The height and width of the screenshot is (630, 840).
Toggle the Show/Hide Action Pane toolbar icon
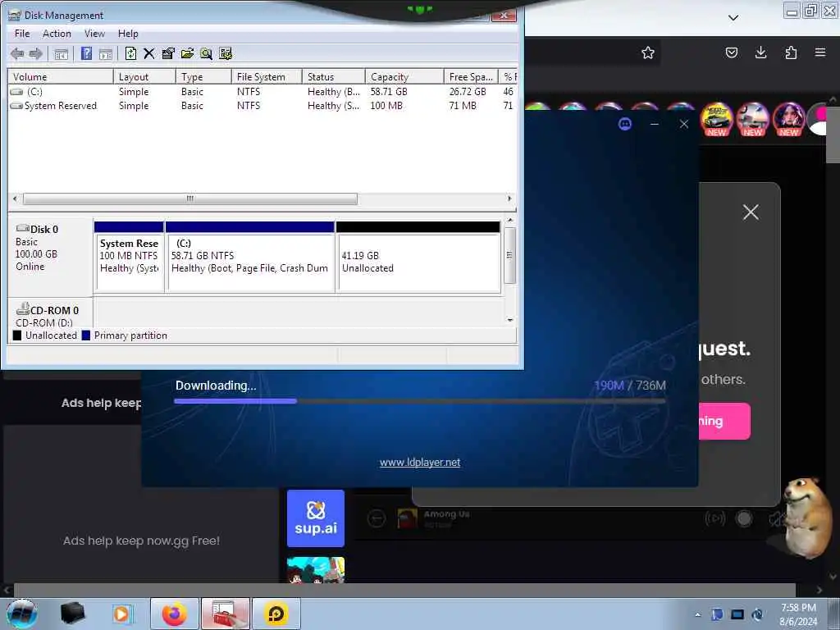coord(106,53)
